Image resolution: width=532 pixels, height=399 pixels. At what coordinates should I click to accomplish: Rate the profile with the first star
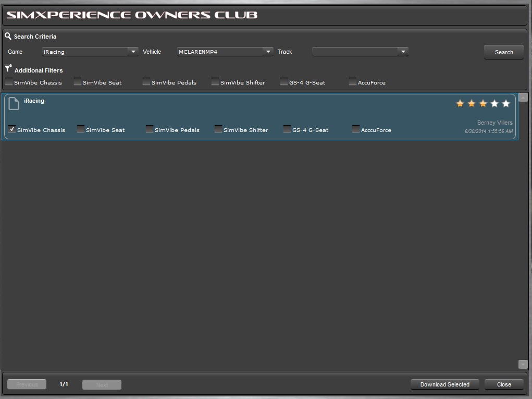(x=460, y=104)
